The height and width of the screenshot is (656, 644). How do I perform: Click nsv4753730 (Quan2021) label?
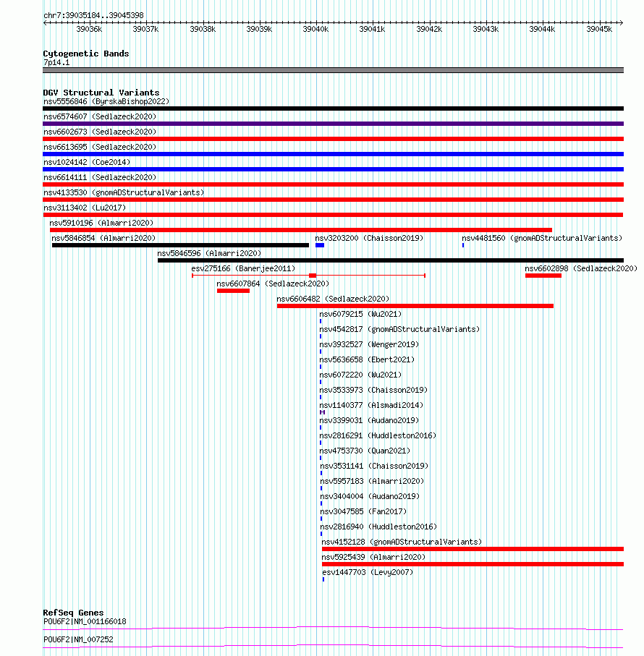click(x=365, y=451)
